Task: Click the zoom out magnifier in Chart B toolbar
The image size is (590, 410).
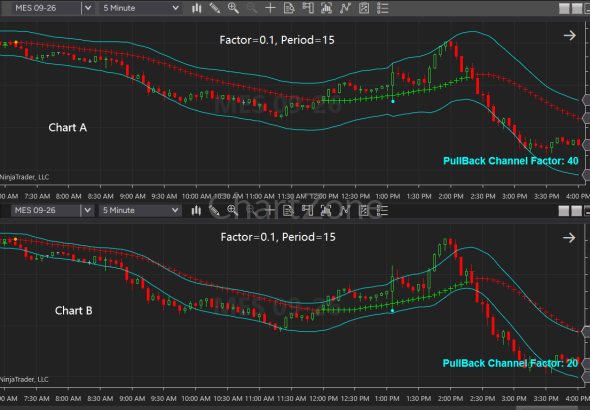Action: point(251,210)
